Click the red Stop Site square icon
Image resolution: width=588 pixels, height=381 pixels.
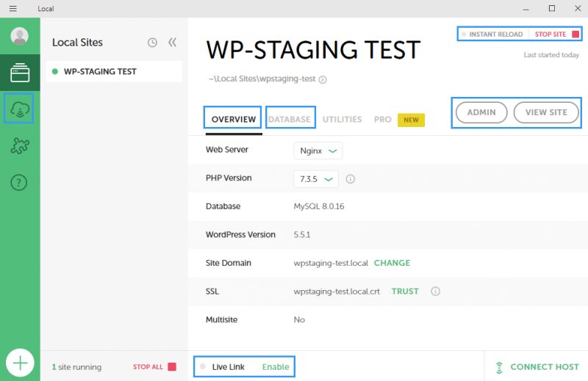pyautogui.click(x=576, y=34)
